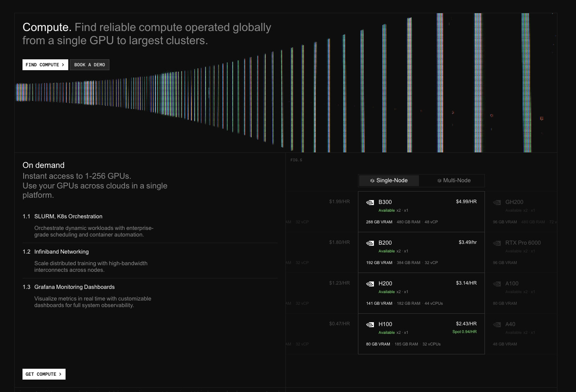576x392 pixels.
Task: Click the Multi-Node tab stack icon
Action: click(x=439, y=181)
